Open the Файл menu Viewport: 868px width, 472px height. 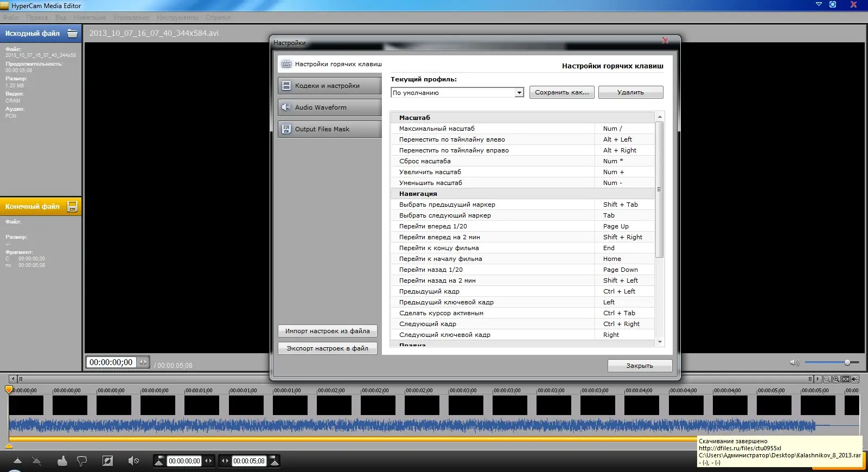(x=10, y=17)
